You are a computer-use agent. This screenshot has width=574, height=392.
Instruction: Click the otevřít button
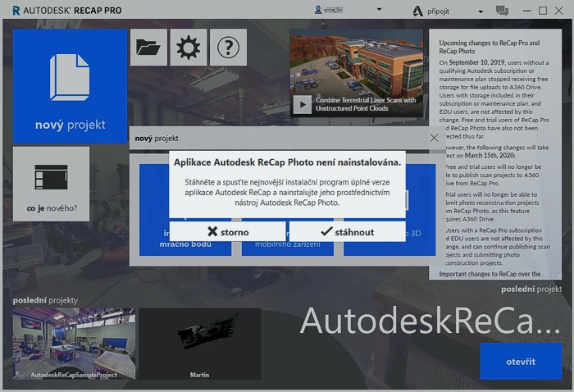521,362
